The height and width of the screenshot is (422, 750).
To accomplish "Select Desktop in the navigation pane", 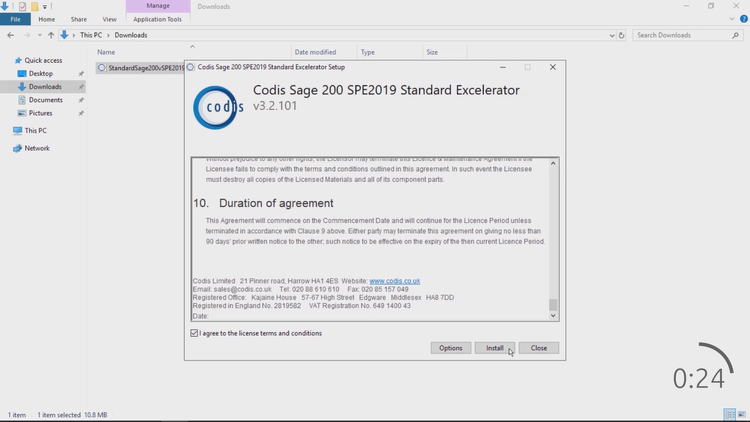I will (x=41, y=74).
